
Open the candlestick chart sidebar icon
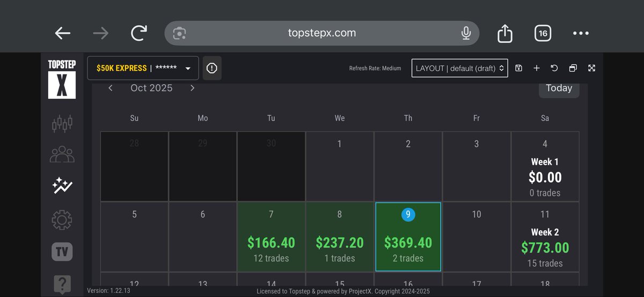point(62,124)
